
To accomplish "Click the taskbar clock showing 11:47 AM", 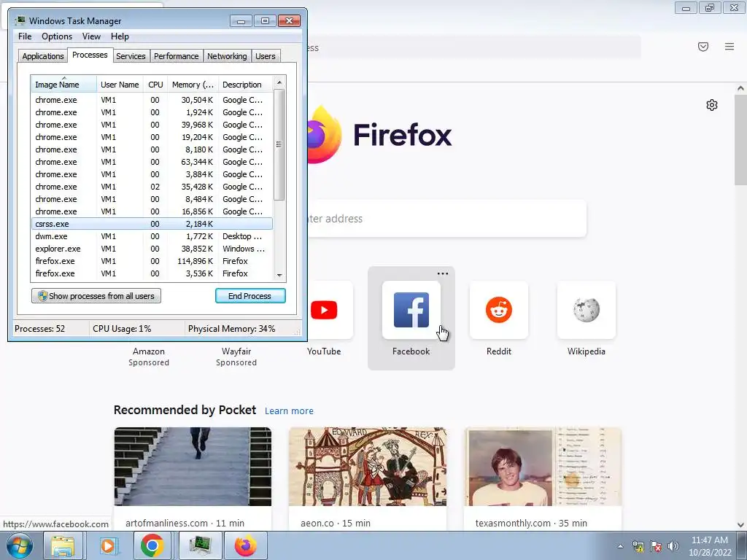I will point(710,546).
